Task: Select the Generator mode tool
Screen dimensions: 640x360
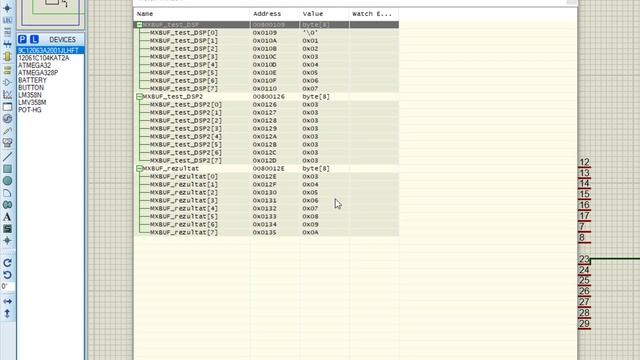Action: click(x=7, y=119)
